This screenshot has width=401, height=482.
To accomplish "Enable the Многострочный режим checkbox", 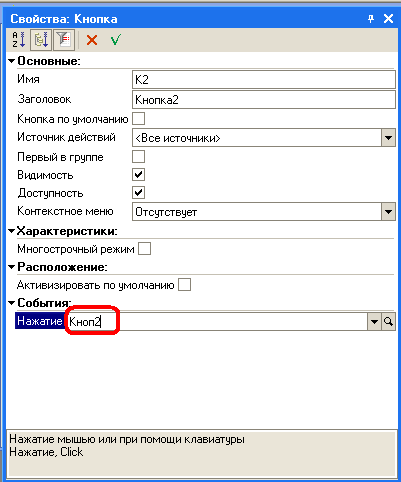I will 144,249.
